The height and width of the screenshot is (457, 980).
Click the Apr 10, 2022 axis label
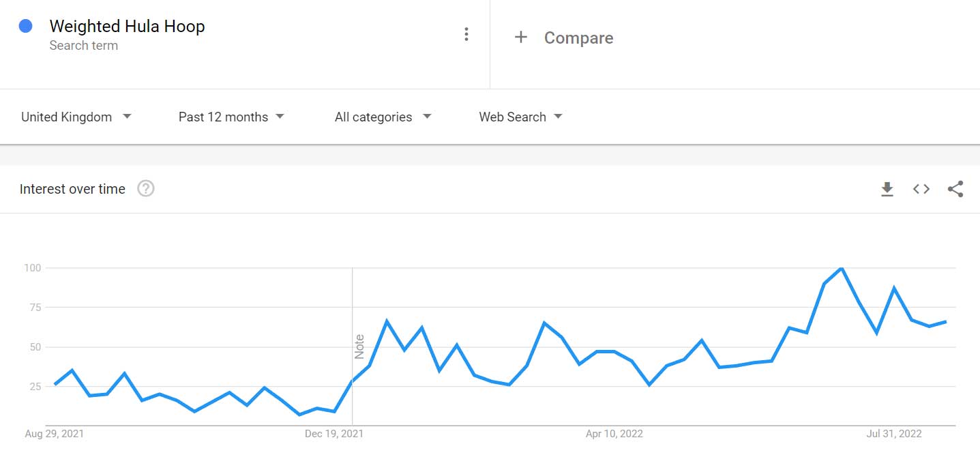(614, 434)
